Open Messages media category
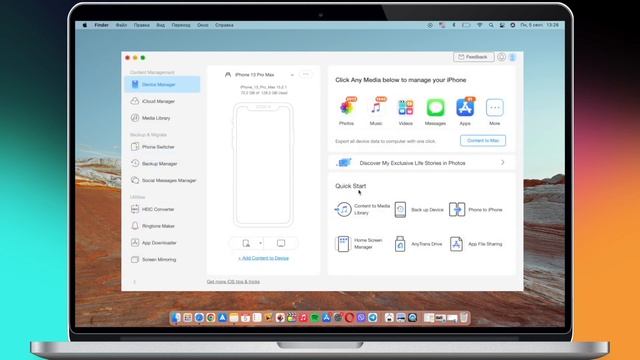Viewport: 640px width, 360px height. [x=435, y=111]
